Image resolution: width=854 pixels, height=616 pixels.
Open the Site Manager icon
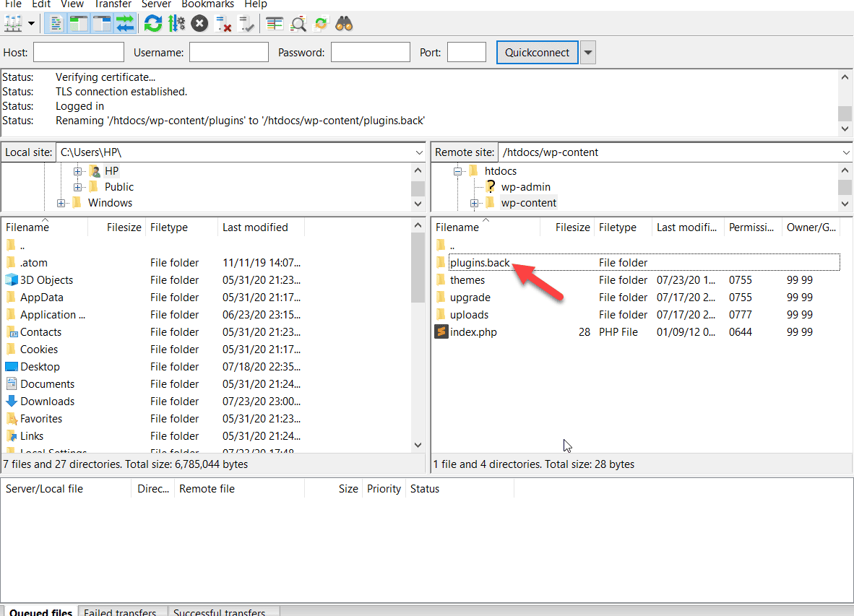(13, 24)
